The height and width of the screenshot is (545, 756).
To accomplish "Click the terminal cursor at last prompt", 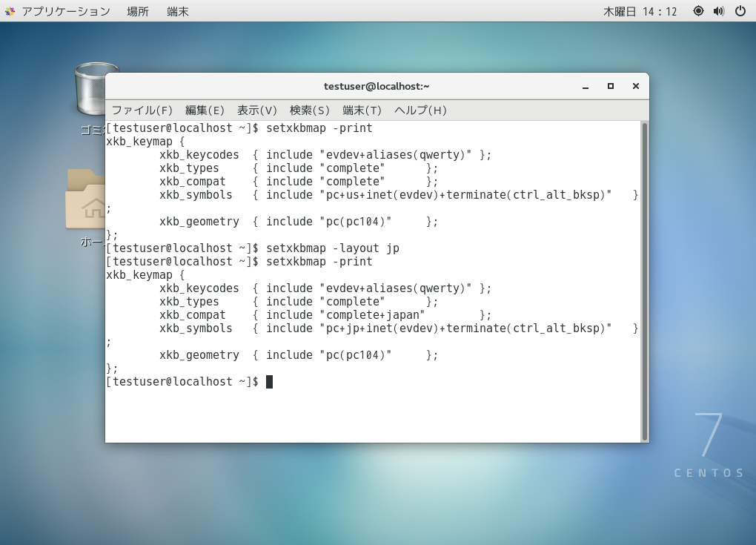I will pyautogui.click(x=270, y=382).
